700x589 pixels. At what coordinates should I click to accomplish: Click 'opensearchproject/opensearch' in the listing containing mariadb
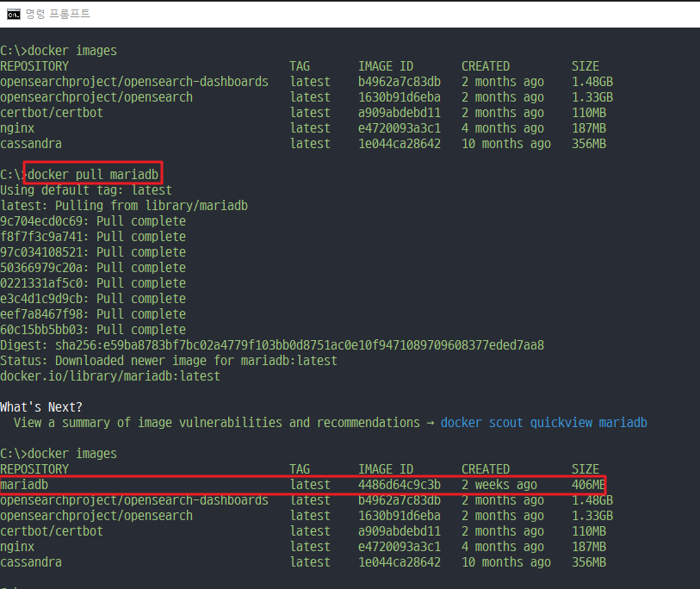pos(96,516)
